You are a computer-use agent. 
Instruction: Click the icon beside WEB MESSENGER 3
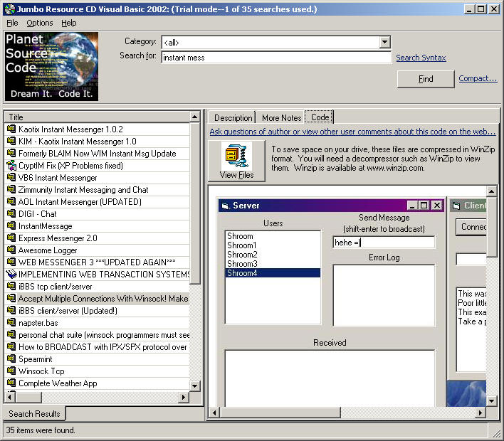click(x=11, y=262)
